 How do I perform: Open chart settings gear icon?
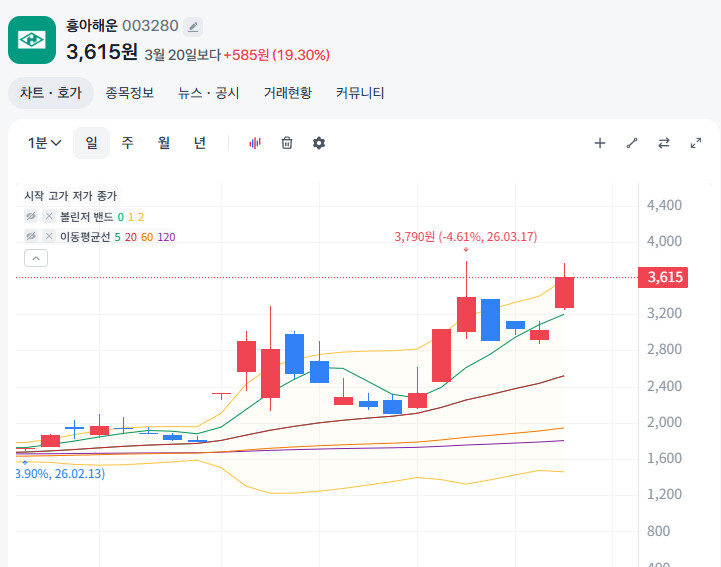point(319,143)
